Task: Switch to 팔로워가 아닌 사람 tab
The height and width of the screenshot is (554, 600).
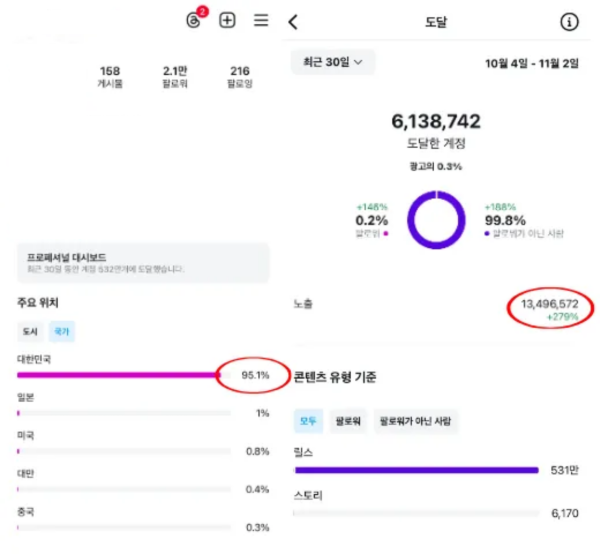Action: 416,421
